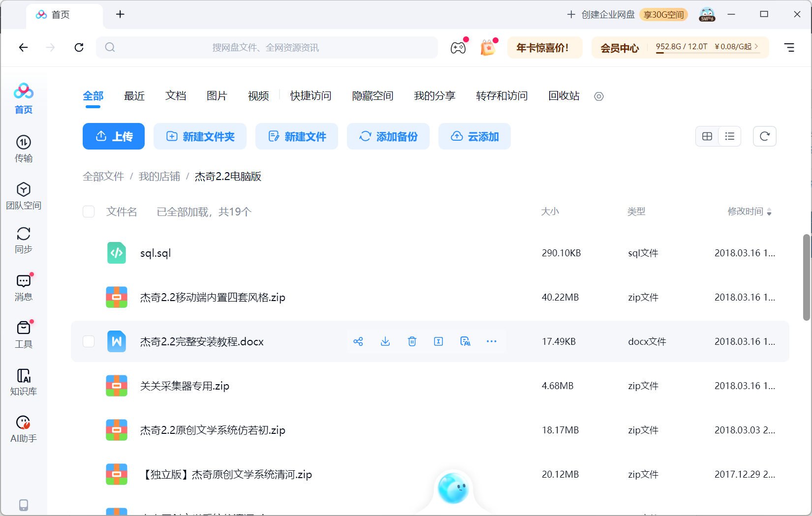Go to 我的店铺 breadcrumb

(159, 177)
